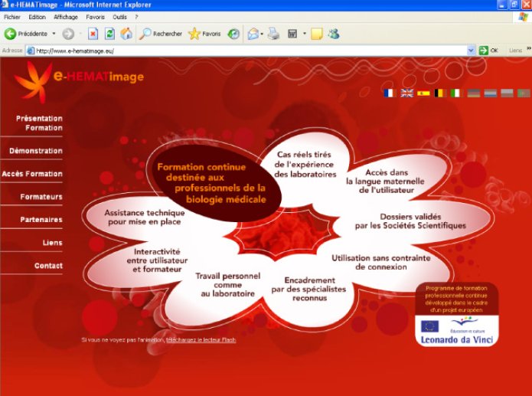The width and height of the screenshot is (532, 396).
Task: Open the Partenaires sidebar link
Action: point(41,220)
